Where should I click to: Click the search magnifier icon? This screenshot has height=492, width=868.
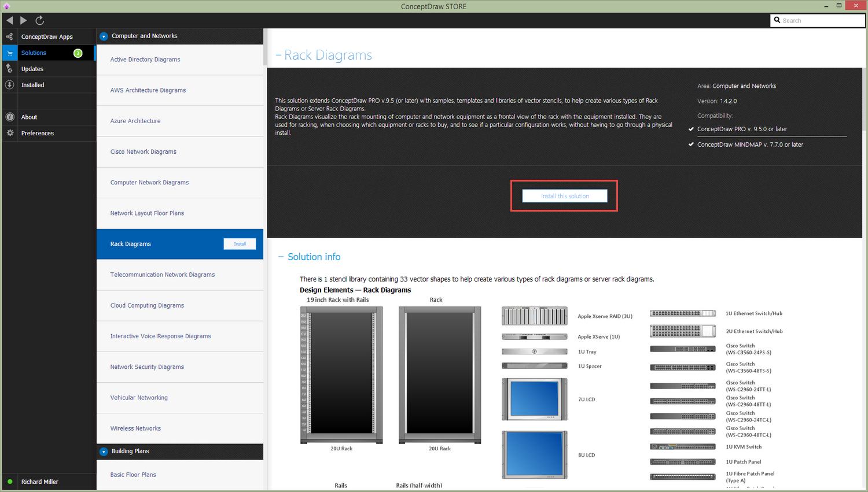[x=777, y=20]
